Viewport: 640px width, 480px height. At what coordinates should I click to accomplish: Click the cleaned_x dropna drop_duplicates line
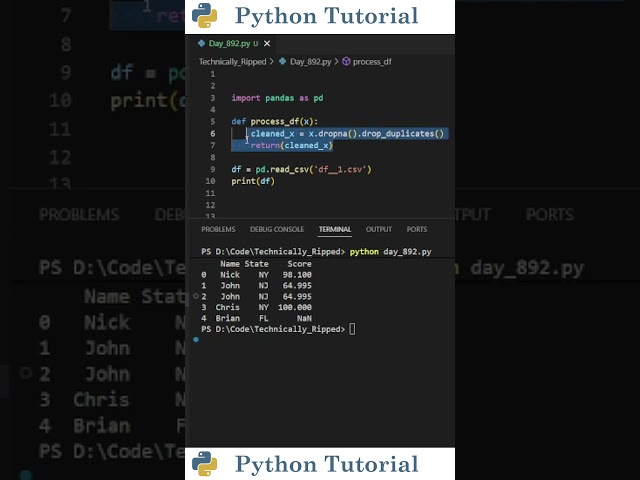click(347, 133)
